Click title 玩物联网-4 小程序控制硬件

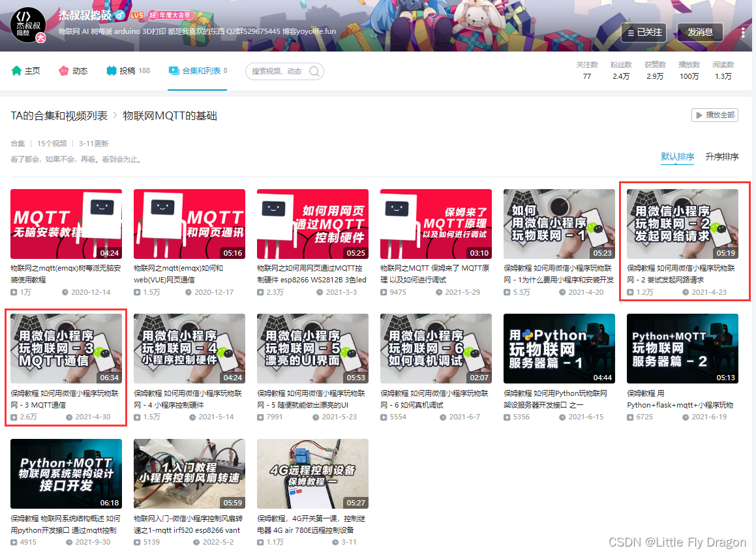(x=188, y=398)
